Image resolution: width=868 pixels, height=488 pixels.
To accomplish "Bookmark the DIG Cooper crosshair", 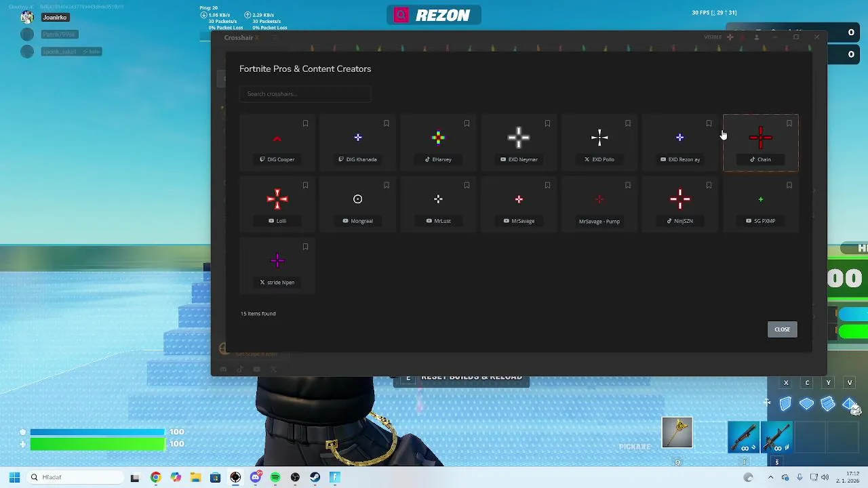I will (x=305, y=123).
